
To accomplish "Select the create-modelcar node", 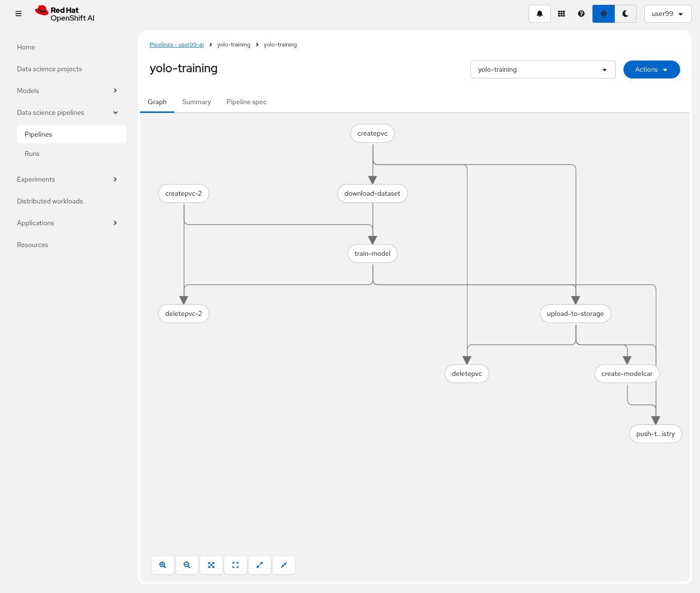I will pyautogui.click(x=627, y=374).
